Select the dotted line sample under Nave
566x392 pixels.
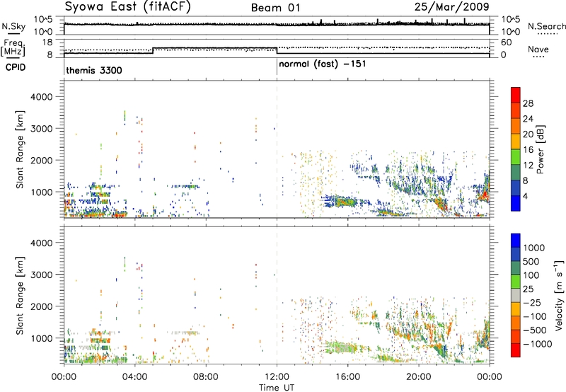(x=538, y=57)
